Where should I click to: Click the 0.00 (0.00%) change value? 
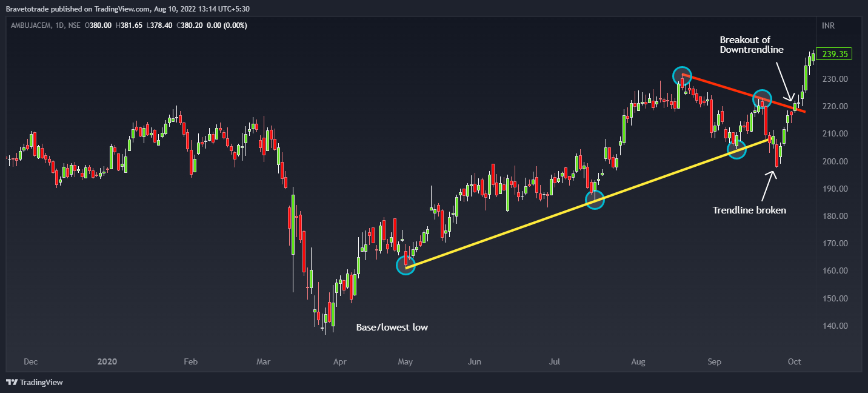coord(227,25)
